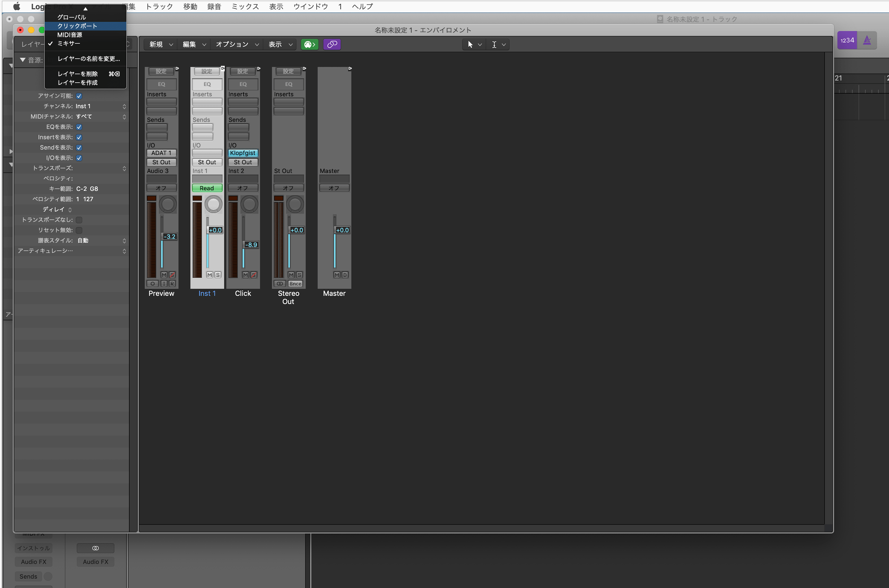The width and height of the screenshot is (889, 588).
Task: Click the Preview fader at -3.2
Action: tap(169, 237)
